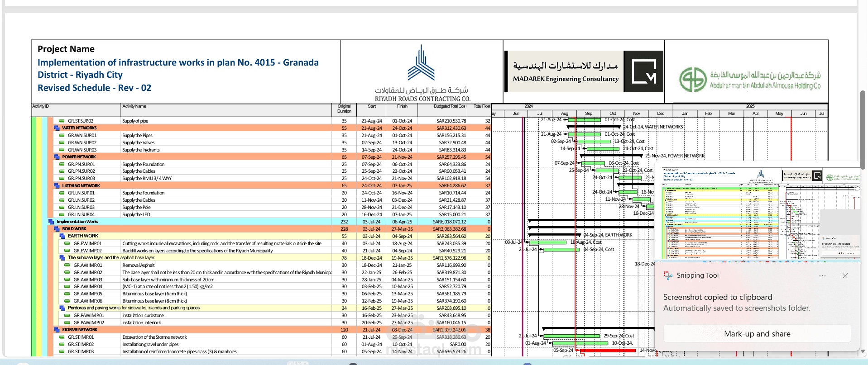Viewport: 868px width, 365px height.
Task: Click the 'Screenshot copied to clipboard' notification text
Action: pos(718,297)
